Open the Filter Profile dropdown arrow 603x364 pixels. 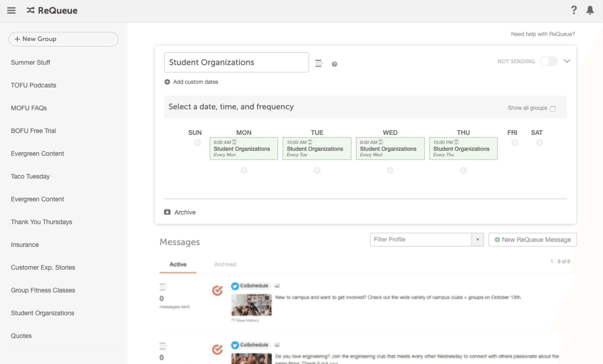point(477,239)
